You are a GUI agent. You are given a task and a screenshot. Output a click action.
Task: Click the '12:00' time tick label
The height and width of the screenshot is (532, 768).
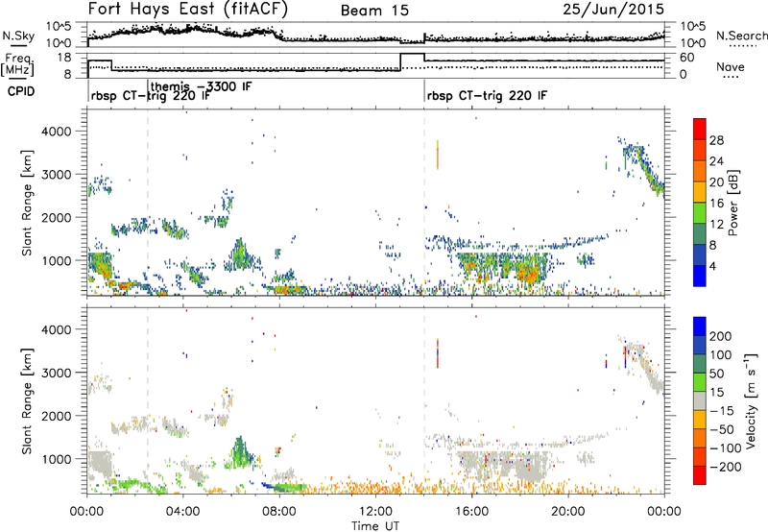click(375, 512)
